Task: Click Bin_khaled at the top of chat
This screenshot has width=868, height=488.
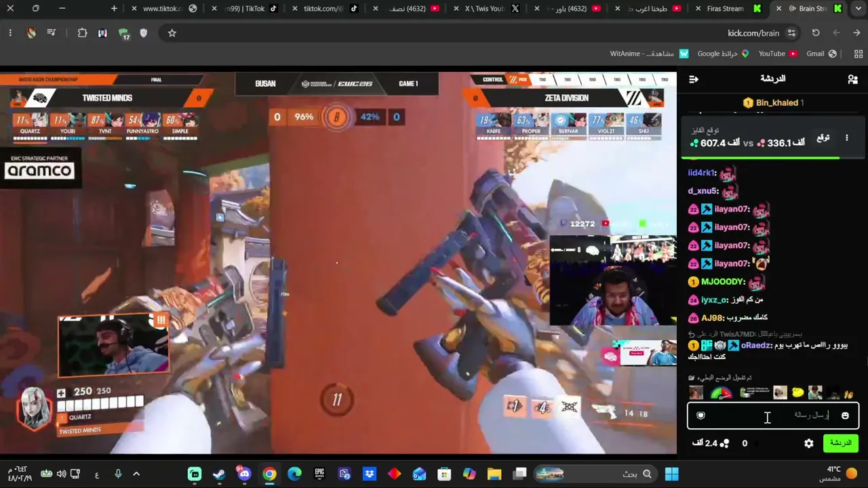Action: pyautogui.click(x=777, y=103)
